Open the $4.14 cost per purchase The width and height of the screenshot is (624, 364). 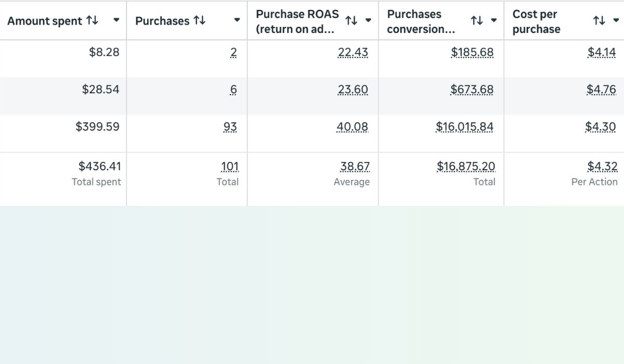pos(602,53)
